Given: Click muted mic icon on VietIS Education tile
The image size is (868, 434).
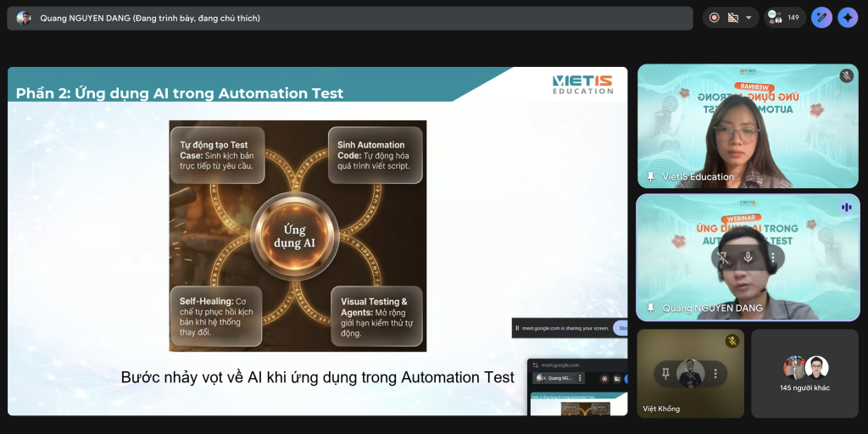Looking at the screenshot, I should pos(846,76).
